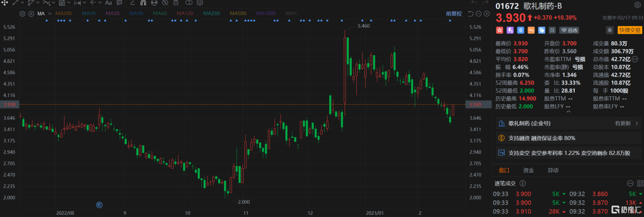Toggle the lock drawings icon
Screen dimensions: 644x217
click(154, 3)
